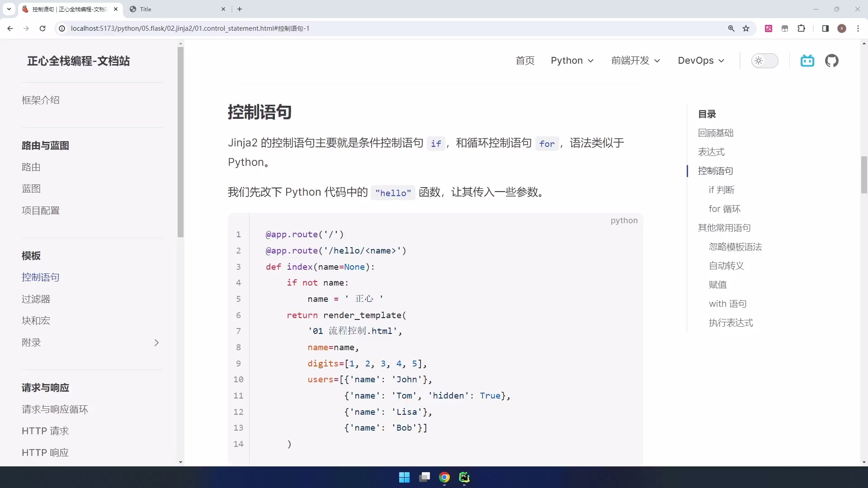868x488 pixels.
Task: Click the zoom magnifier icon in the toolbar
Action: click(731, 28)
